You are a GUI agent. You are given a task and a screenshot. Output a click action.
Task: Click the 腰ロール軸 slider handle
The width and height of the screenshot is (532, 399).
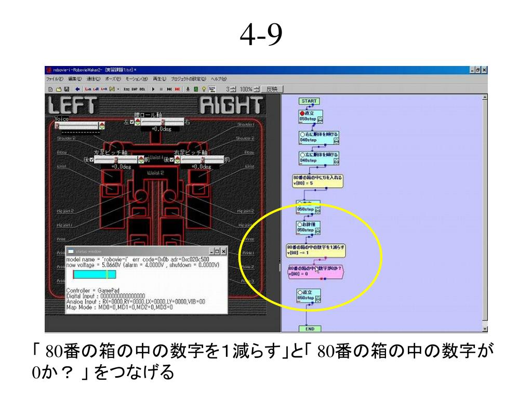(x=163, y=122)
